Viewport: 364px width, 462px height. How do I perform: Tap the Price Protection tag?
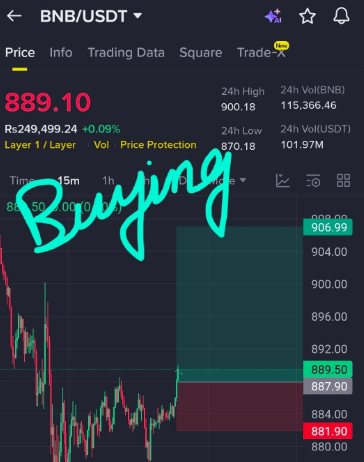point(158,145)
